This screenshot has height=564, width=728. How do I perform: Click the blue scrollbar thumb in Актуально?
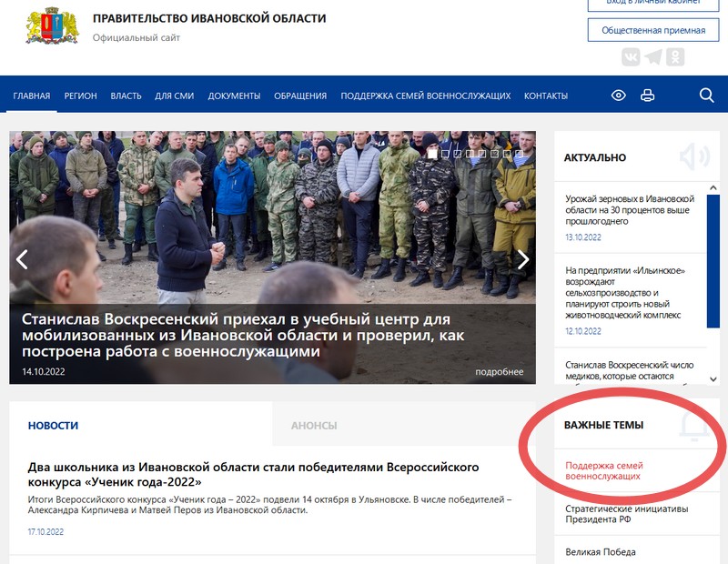pos(713,261)
